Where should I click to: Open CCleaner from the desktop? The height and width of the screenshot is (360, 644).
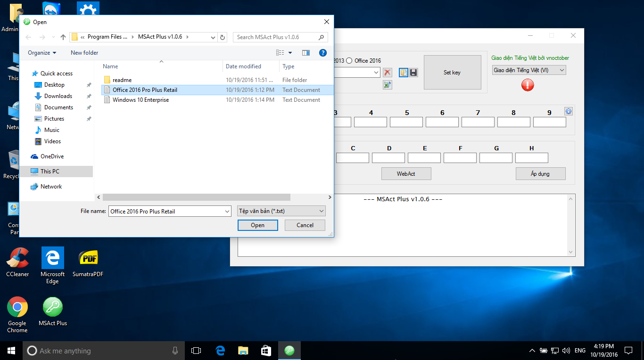[17, 262]
